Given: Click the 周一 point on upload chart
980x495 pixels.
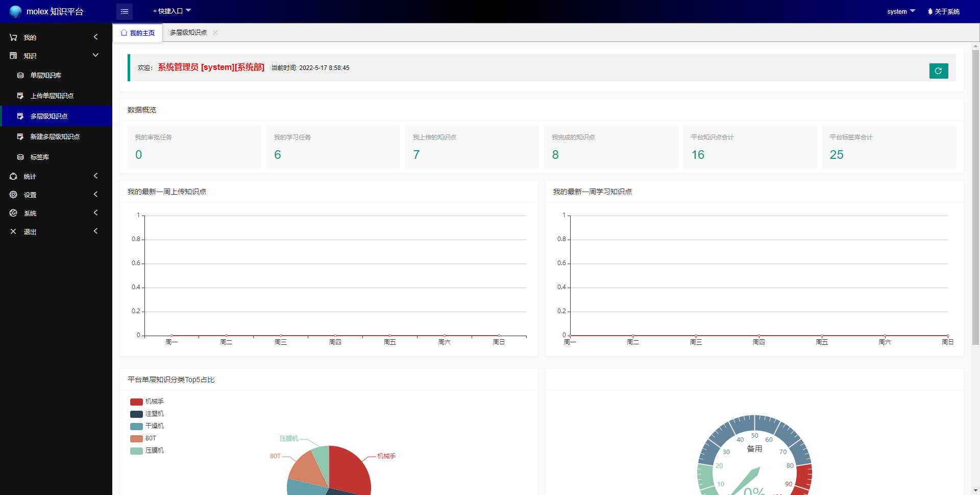Looking at the screenshot, I should click(x=171, y=336).
